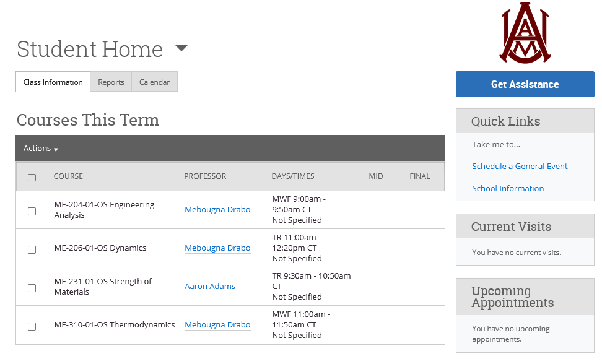602x364 pixels.
Task: Click the Alabama A&M logo
Action: click(x=525, y=33)
